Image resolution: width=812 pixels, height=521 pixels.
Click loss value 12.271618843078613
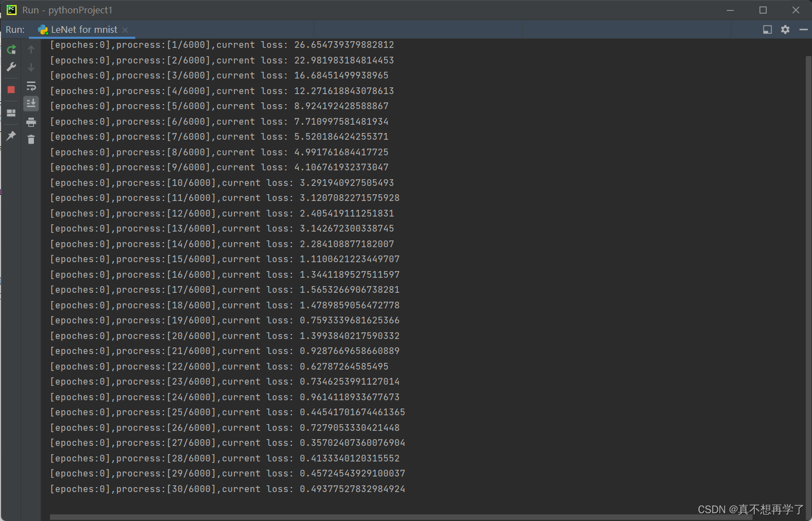(344, 91)
